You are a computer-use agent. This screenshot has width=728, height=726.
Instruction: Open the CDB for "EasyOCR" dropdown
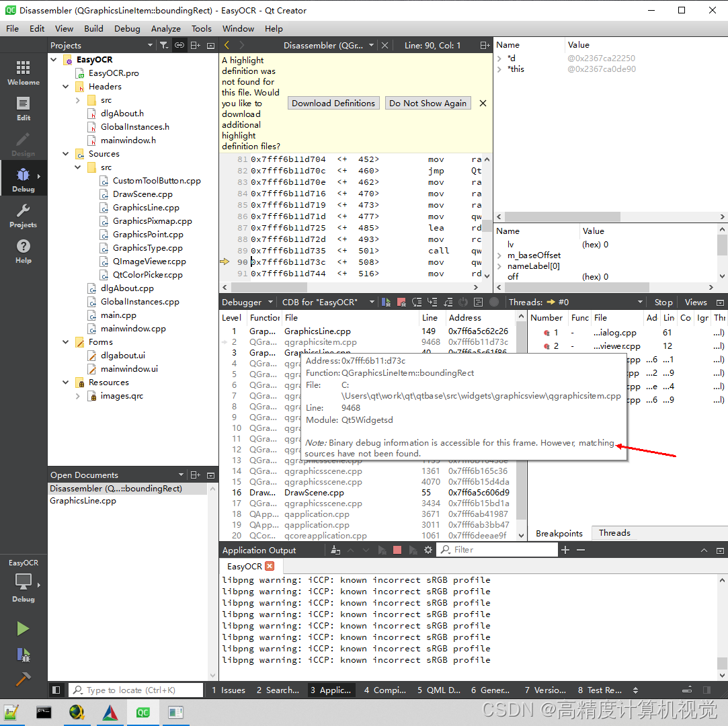[328, 302]
